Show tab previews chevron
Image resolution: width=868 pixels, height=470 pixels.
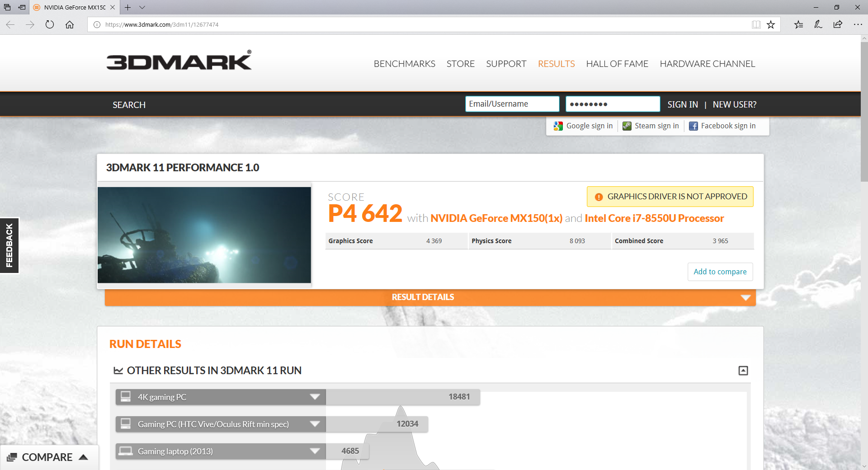142,7
